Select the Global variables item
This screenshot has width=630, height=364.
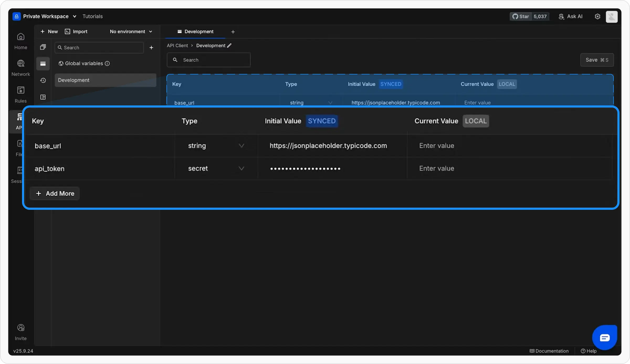pos(84,63)
